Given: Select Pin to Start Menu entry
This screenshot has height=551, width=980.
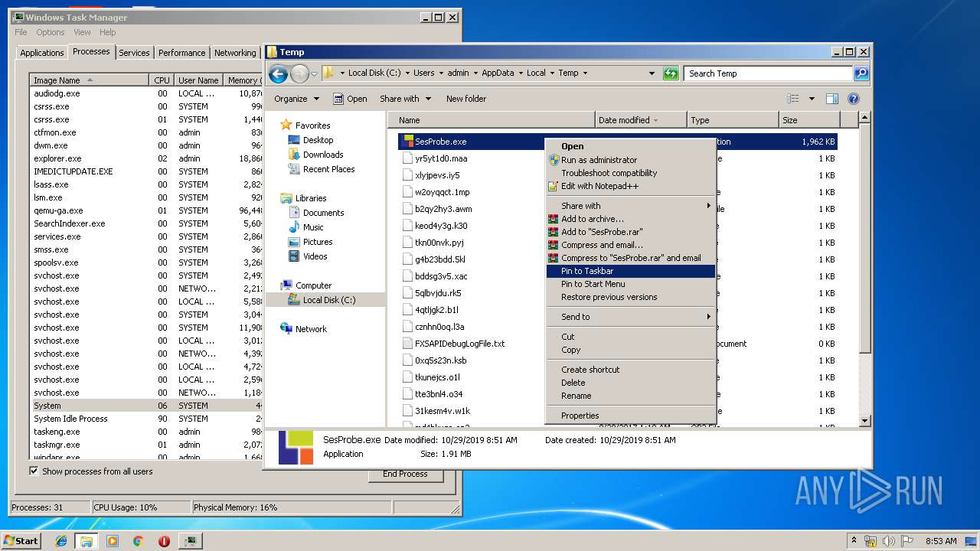Looking at the screenshot, I should pos(631,284).
